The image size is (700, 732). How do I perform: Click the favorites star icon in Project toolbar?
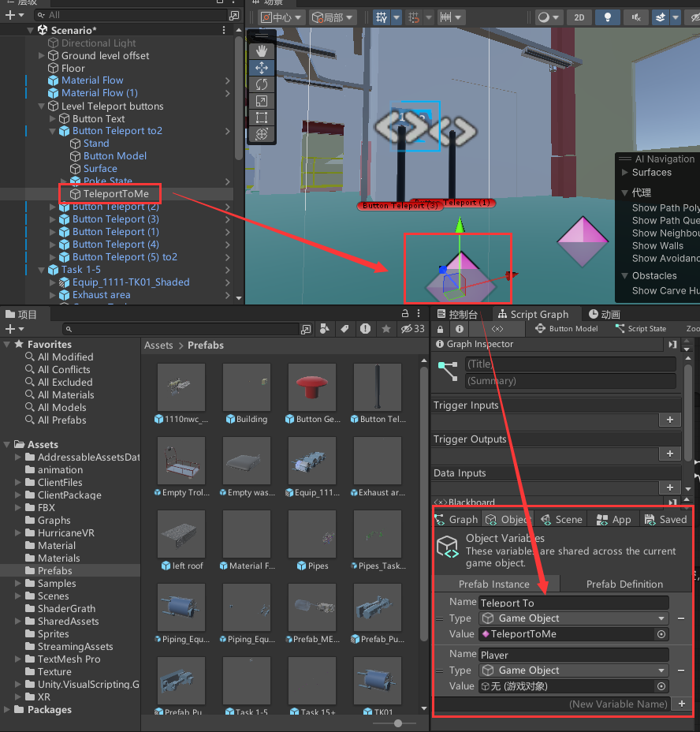(385, 328)
